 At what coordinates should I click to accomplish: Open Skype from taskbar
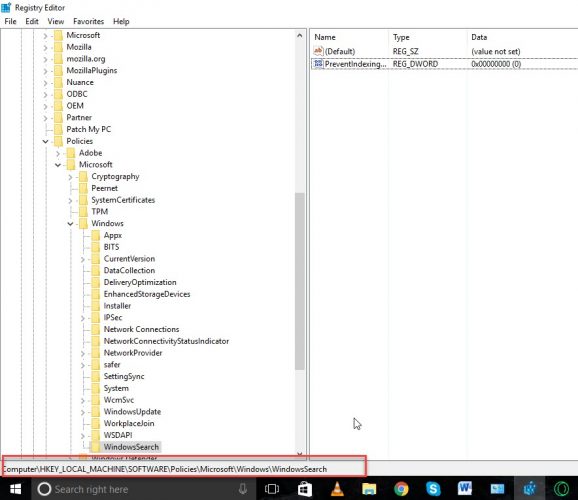coord(433,489)
